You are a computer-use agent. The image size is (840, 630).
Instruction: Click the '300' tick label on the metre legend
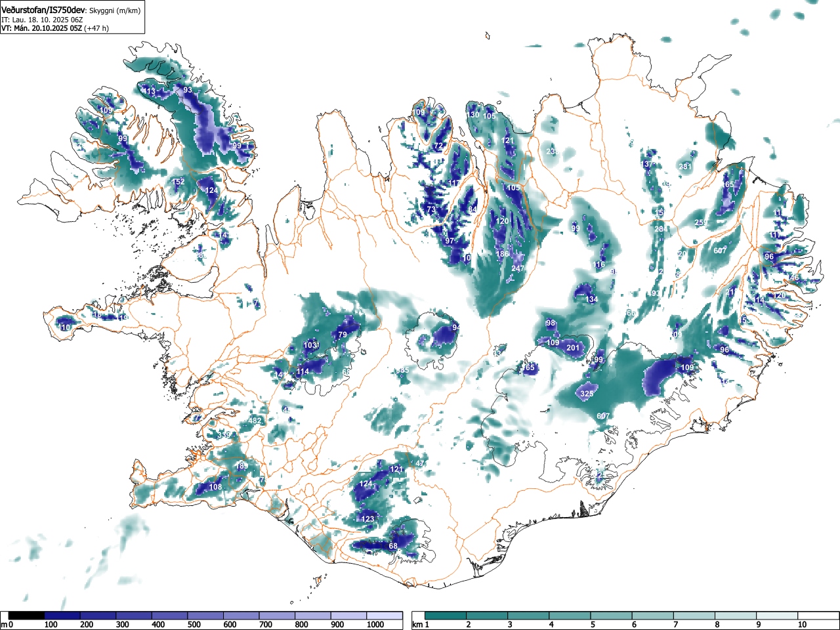[122, 625]
